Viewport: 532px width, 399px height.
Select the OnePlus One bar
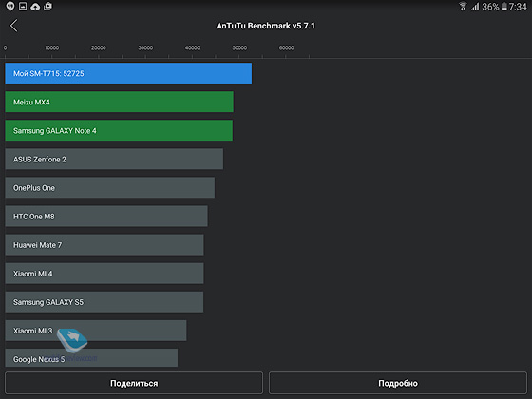click(x=109, y=187)
